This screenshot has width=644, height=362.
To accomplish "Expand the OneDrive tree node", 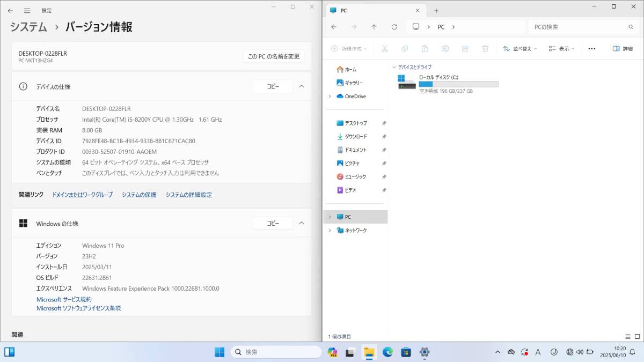I will coord(330,97).
